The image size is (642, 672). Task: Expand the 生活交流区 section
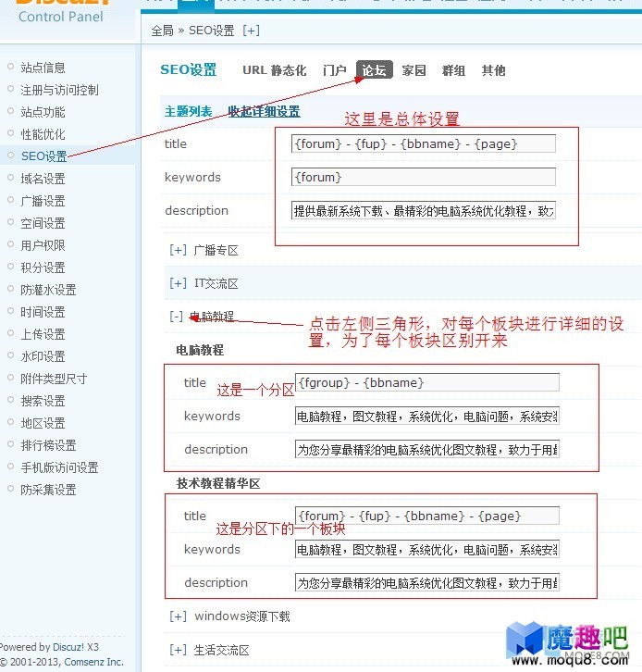[x=178, y=650]
